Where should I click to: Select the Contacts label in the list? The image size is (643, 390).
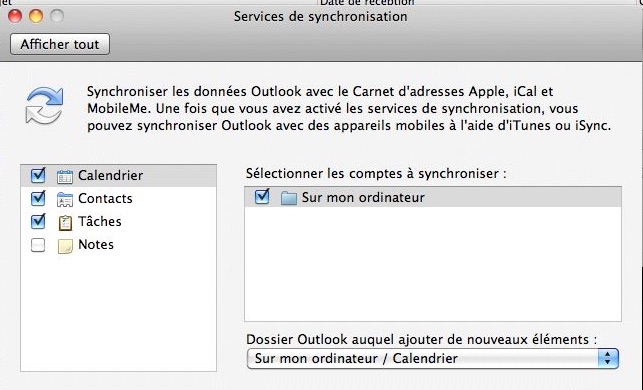coord(105,198)
